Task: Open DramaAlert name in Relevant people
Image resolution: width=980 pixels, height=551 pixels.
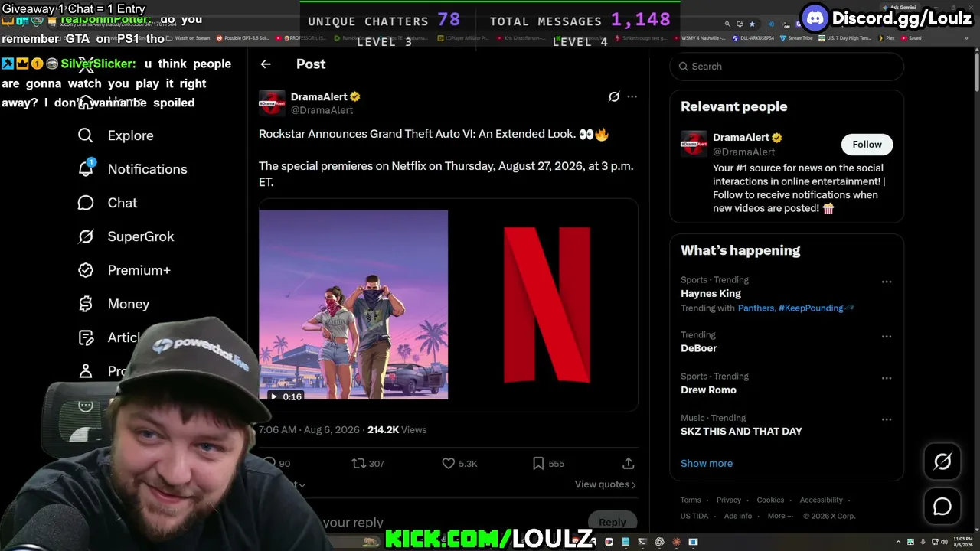Action: [741, 138]
